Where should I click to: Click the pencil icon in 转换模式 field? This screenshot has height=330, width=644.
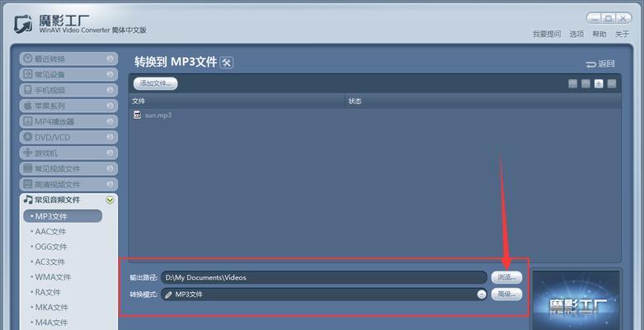(x=168, y=295)
